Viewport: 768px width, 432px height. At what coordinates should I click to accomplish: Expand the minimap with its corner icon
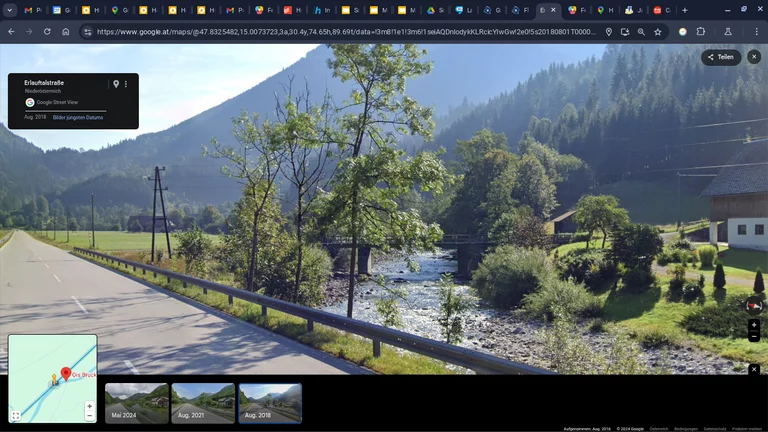coord(16,415)
